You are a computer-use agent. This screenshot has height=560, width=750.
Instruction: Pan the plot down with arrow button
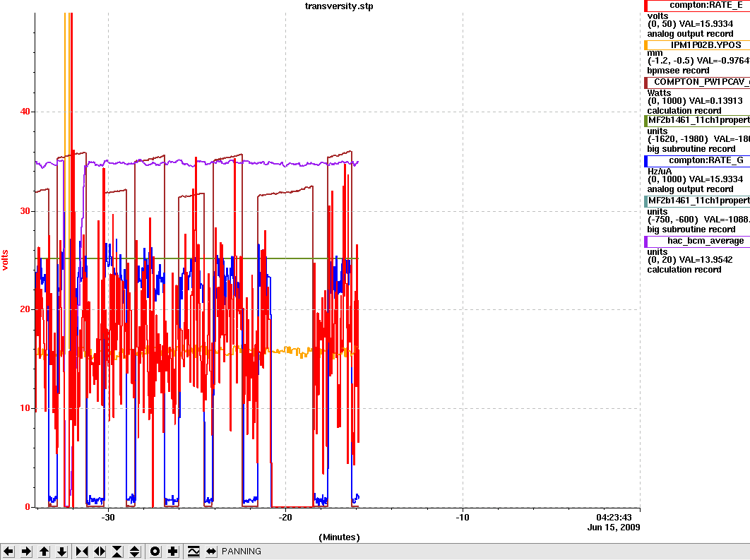click(x=61, y=552)
